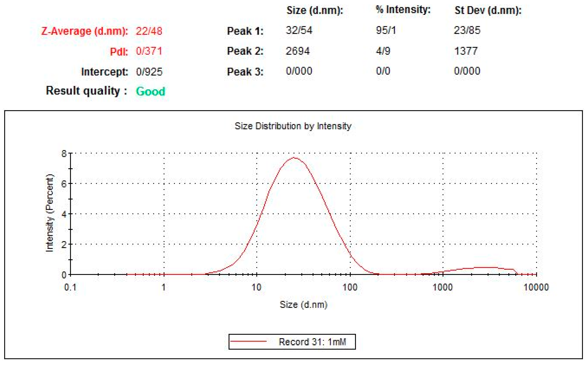
Task: Click the PdI value 0/371
Action: tap(149, 51)
